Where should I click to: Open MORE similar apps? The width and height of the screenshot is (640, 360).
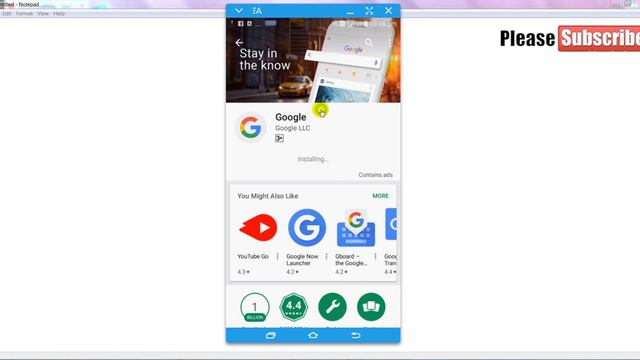click(x=380, y=196)
